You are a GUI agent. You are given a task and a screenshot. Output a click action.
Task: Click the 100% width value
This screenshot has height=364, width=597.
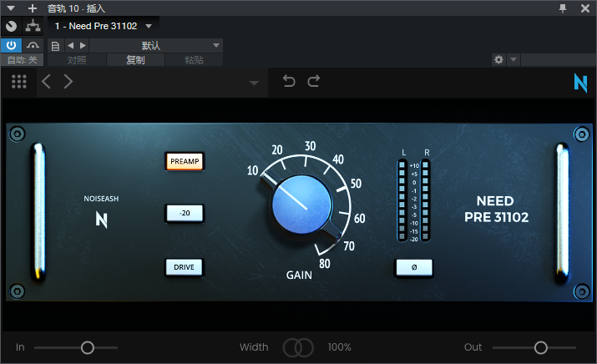coord(339,347)
